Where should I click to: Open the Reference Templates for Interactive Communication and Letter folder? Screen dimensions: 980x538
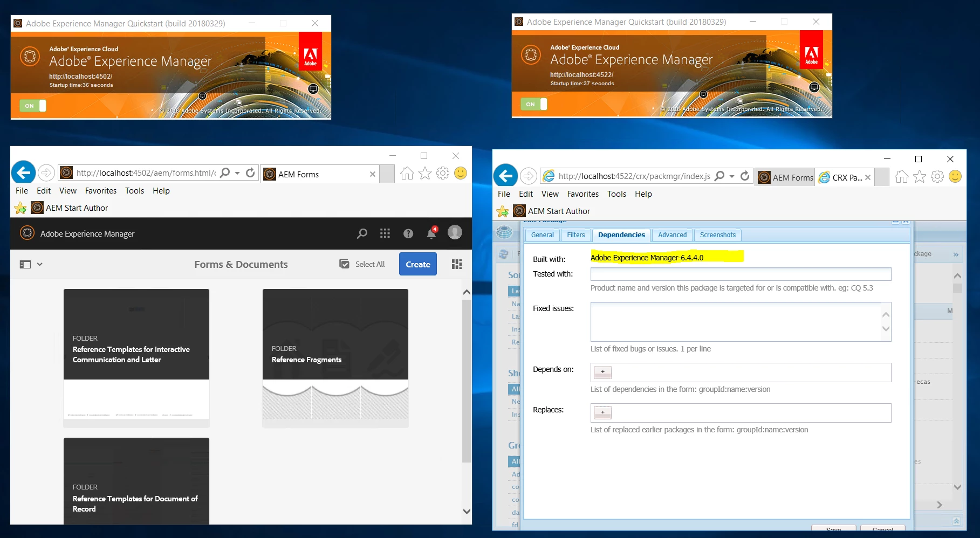[136, 358]
